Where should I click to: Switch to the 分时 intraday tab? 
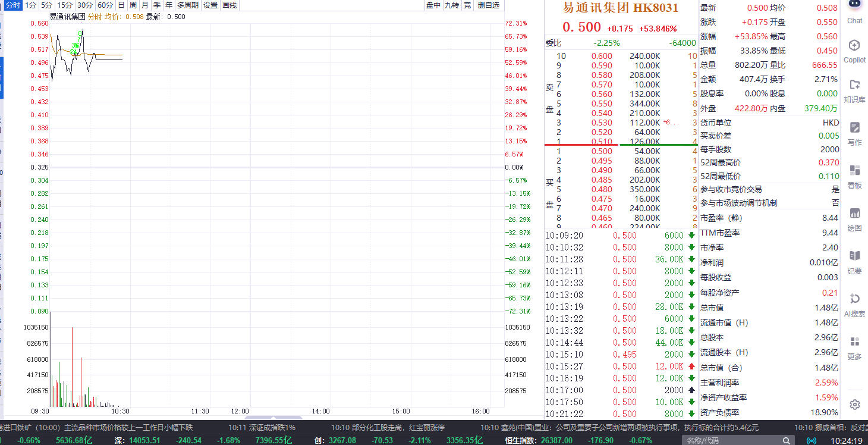pyautogui.click(x=13, y=5)
